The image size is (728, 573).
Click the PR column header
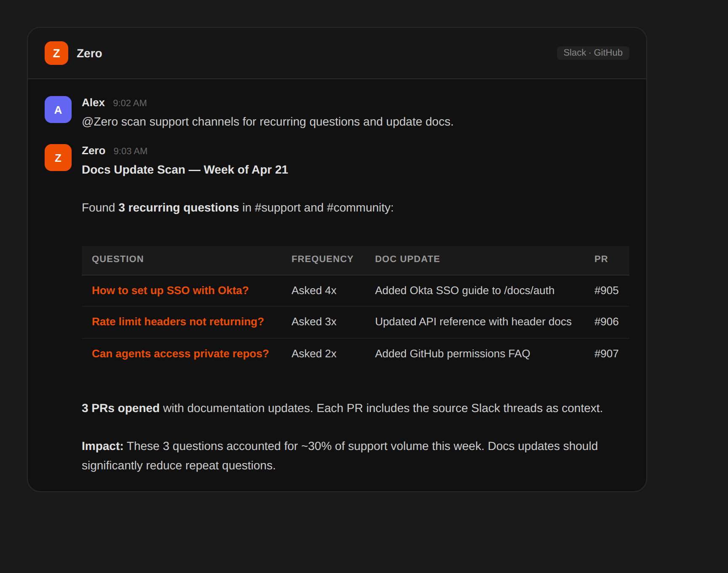601,259
